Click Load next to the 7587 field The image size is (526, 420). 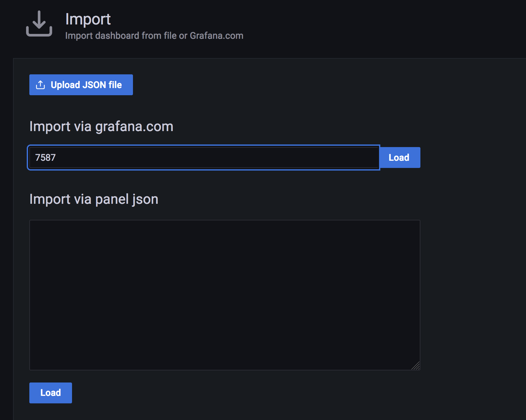pos(399,157)
